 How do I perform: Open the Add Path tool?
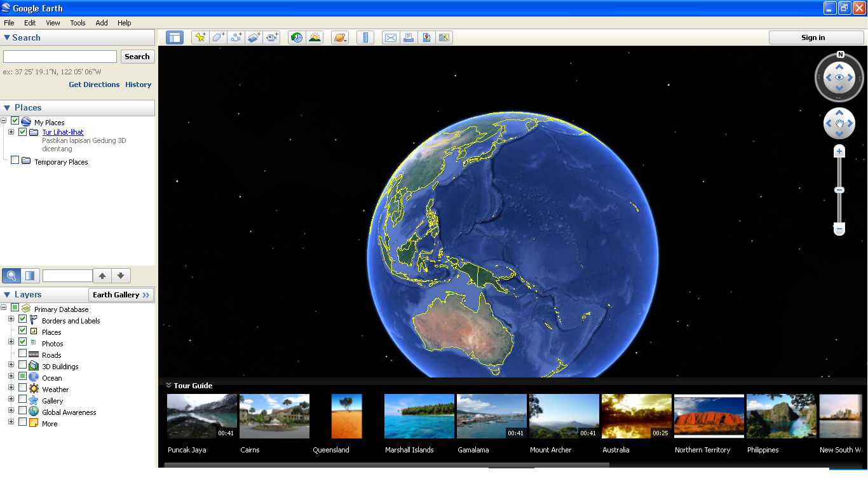tap(236, 37)
